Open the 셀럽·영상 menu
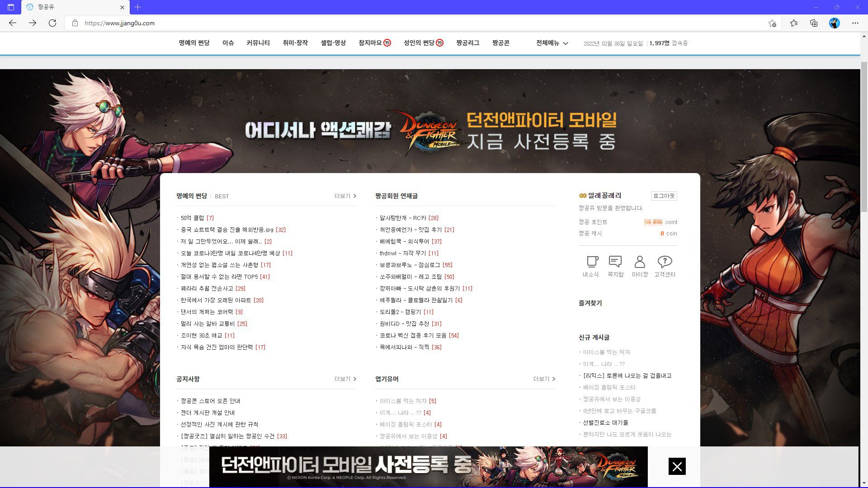 (x=333, y=43)
